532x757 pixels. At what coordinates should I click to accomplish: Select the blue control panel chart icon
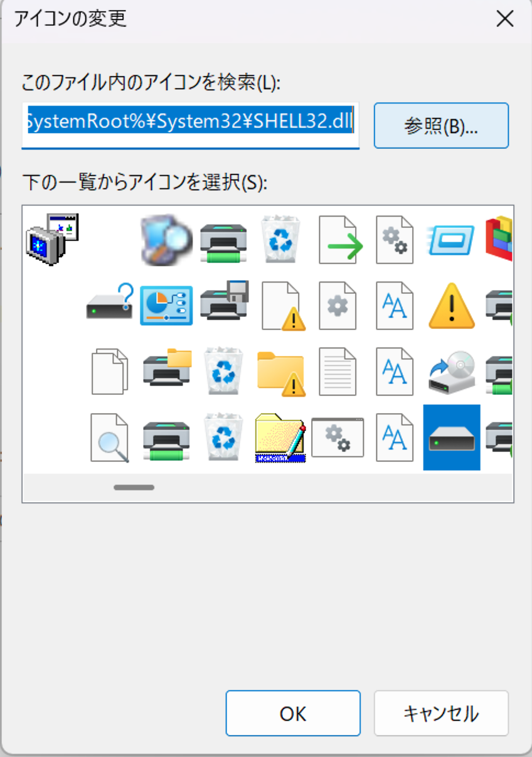click(x=166, y=306)
